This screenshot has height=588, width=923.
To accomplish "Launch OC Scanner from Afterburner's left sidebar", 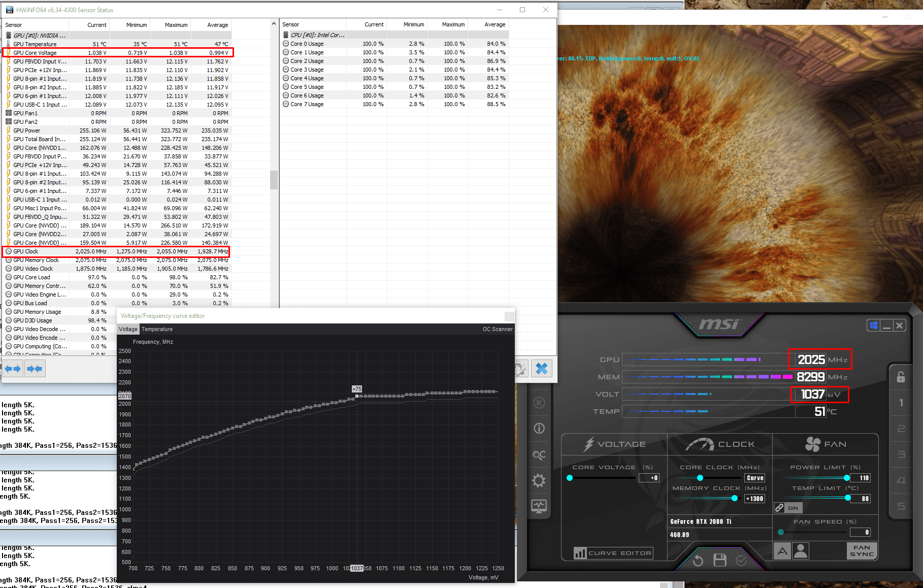I will (x=539, y=455).
